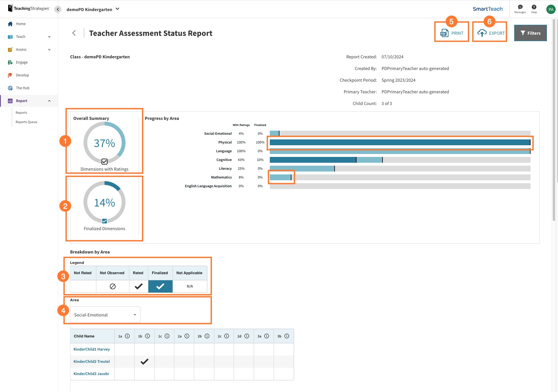Open the Area dropdown showing Social-Emotional
This screenshot has width=558, height=392.
tap(105, 314)
